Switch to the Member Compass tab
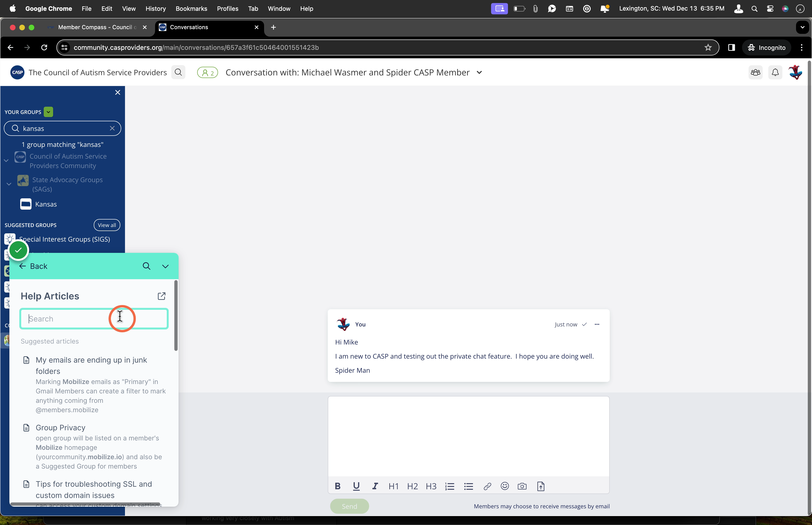Viewport: 812px width, 525px height. click(98, 27)
